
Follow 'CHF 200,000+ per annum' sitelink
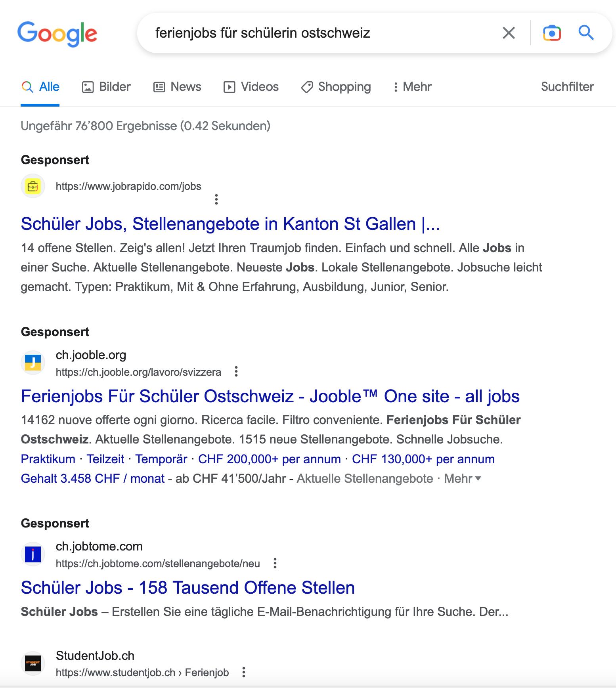click(x=270, y=459)
